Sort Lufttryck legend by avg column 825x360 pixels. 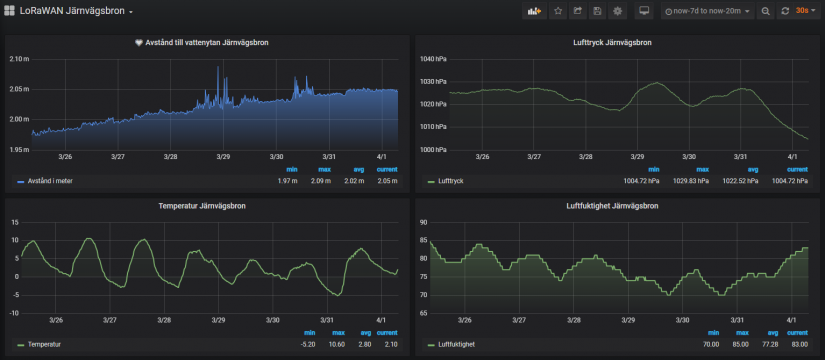[x=753, y=169]
